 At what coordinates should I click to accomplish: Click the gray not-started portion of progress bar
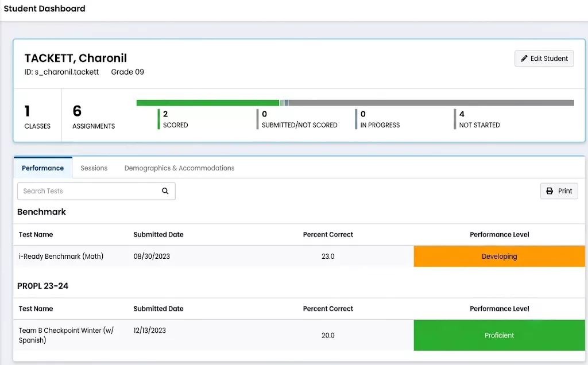point(431,103)
